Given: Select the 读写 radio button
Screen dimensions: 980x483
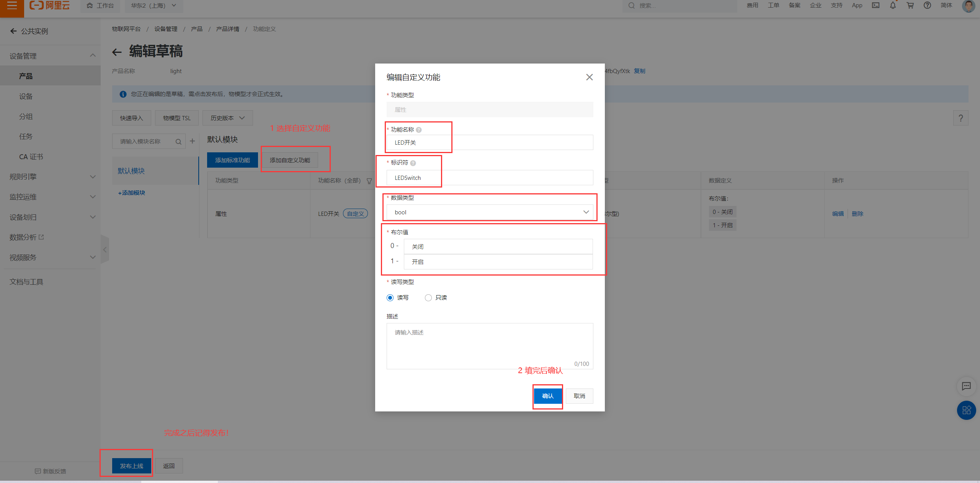Looking at the screenshot, I should [x=390, y=298].
